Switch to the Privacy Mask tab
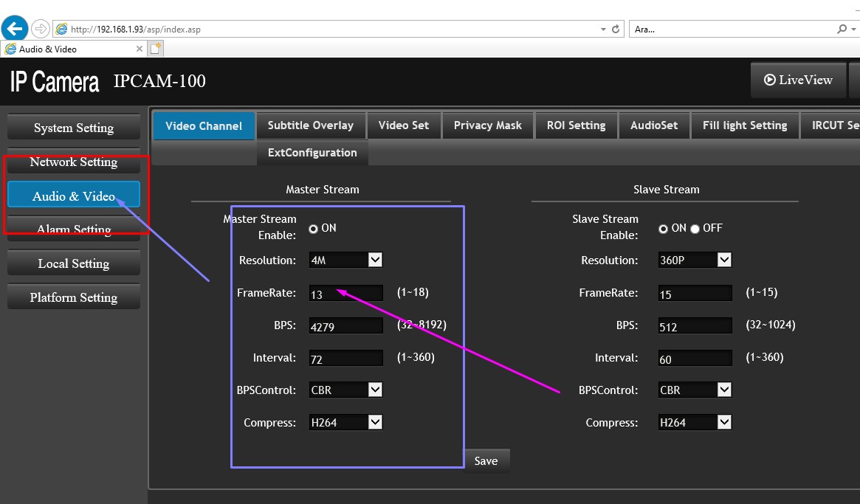Image resolution: width=860 pixels, height=504 pixels. pyautogui.click(x=487, y=125)
